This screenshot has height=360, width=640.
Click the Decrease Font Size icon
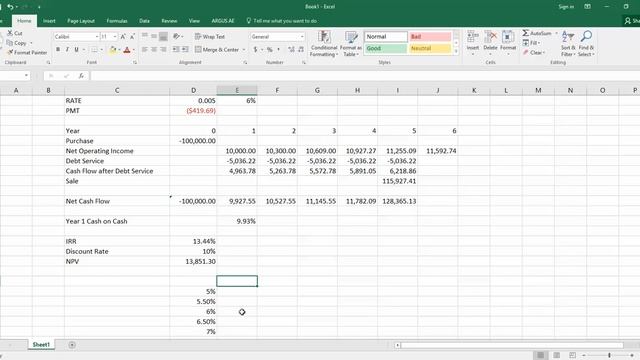(132, 37)
